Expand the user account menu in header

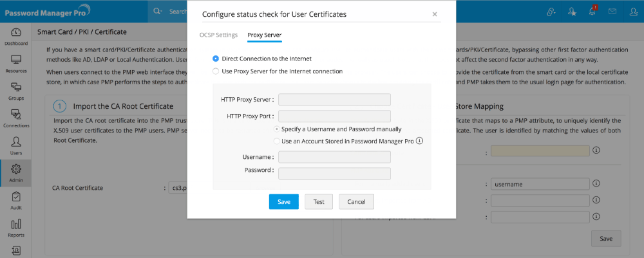pos(634,12)
